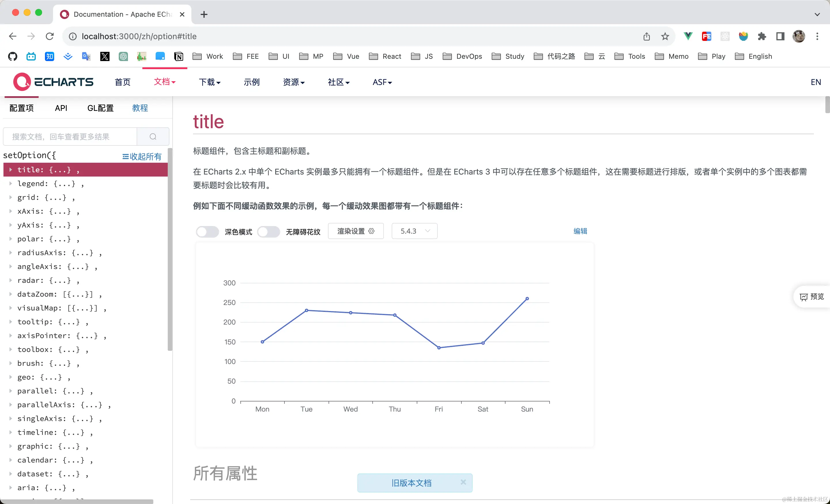Open the Notion bookmark icon
This screenshot has width=830, height=504.
click(x=178, y=56)
